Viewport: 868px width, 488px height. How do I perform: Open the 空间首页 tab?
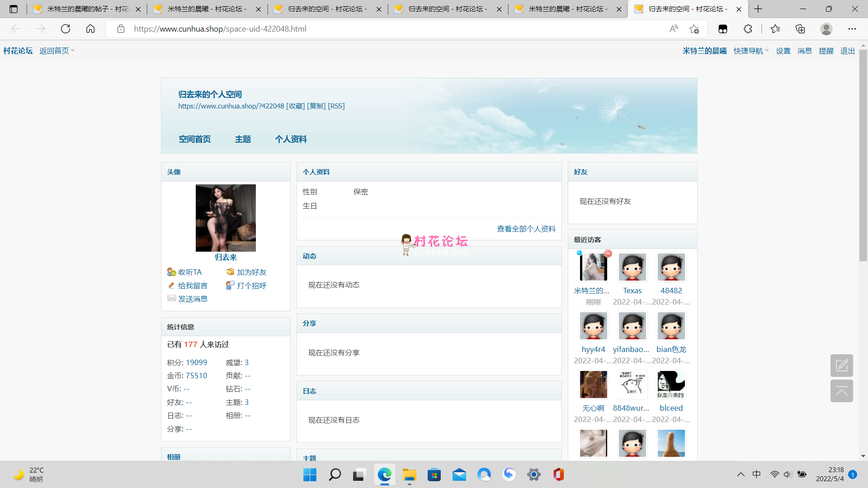point(194,139)
